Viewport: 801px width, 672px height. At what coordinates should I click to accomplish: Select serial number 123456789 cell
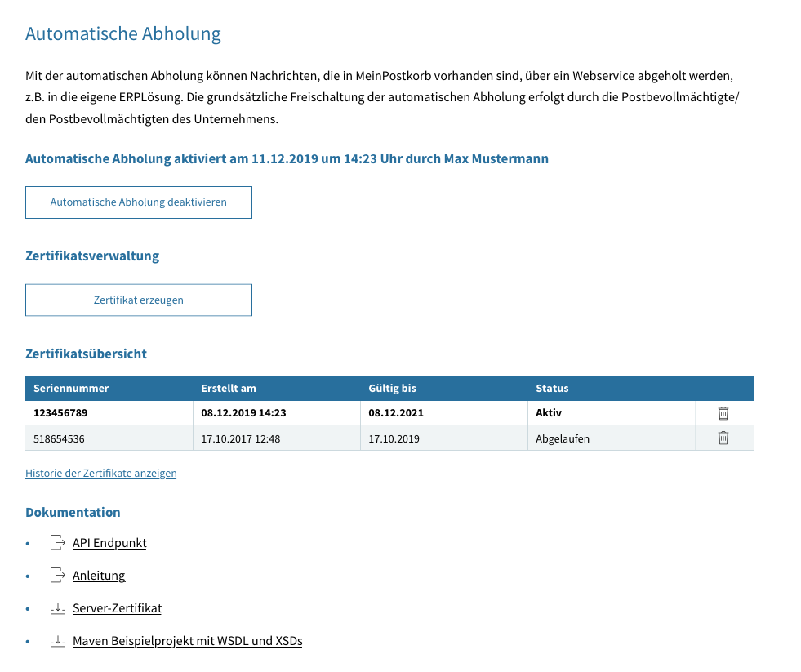[x=109, y=413]
